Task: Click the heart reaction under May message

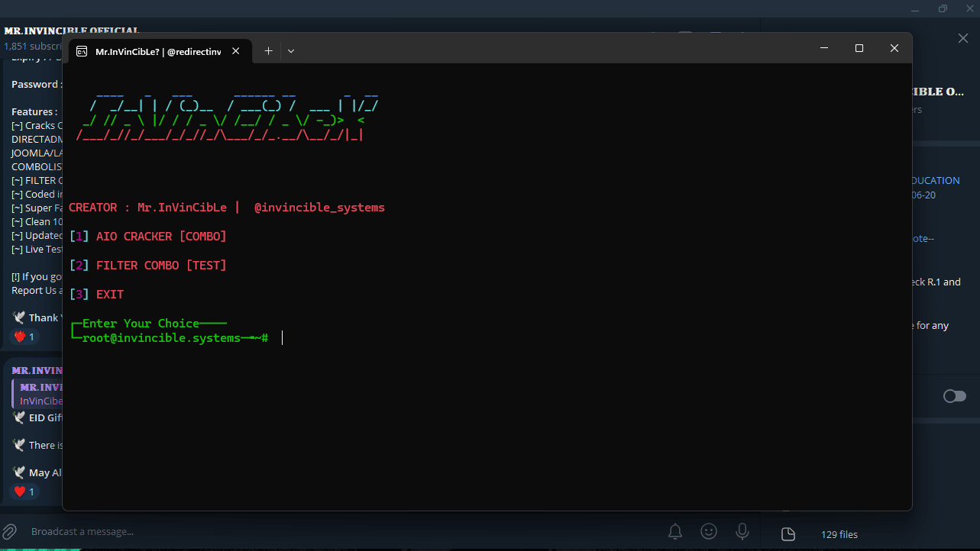Action: (x=24, y=491)
